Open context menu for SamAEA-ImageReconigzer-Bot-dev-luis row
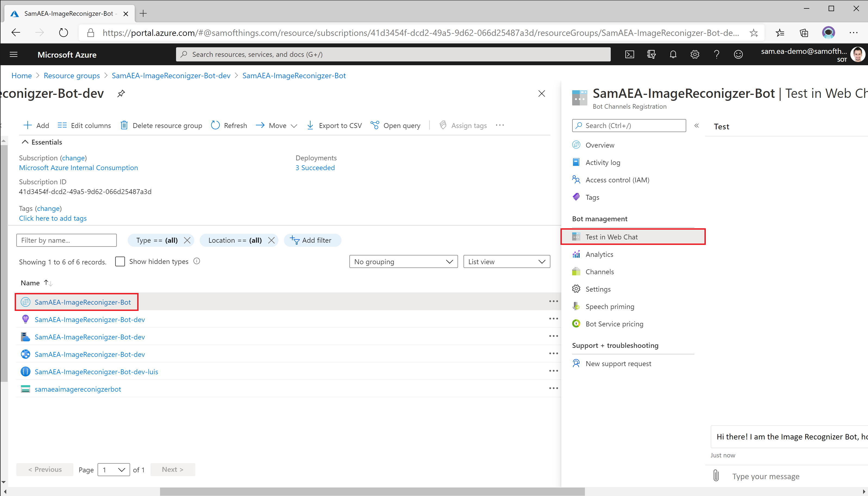Image resolution: width=868 pixels, height=496 pixels. 553,371
